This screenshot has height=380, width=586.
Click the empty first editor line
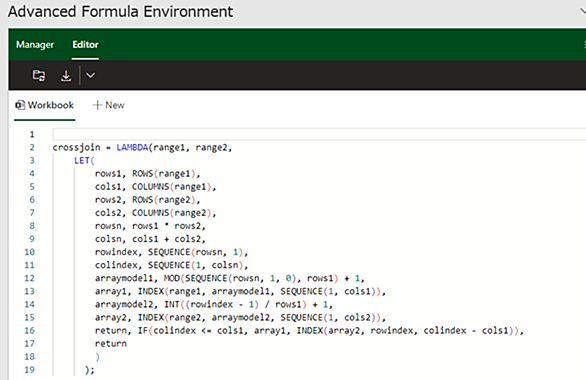click(x=320, y=134)
